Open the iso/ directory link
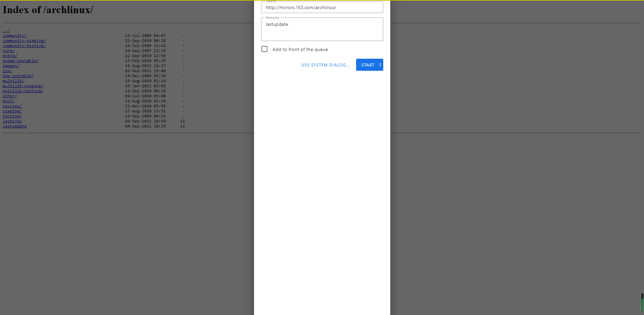This screenshot has height=315, width=644. pyautogui.click(x=7, y=71)
